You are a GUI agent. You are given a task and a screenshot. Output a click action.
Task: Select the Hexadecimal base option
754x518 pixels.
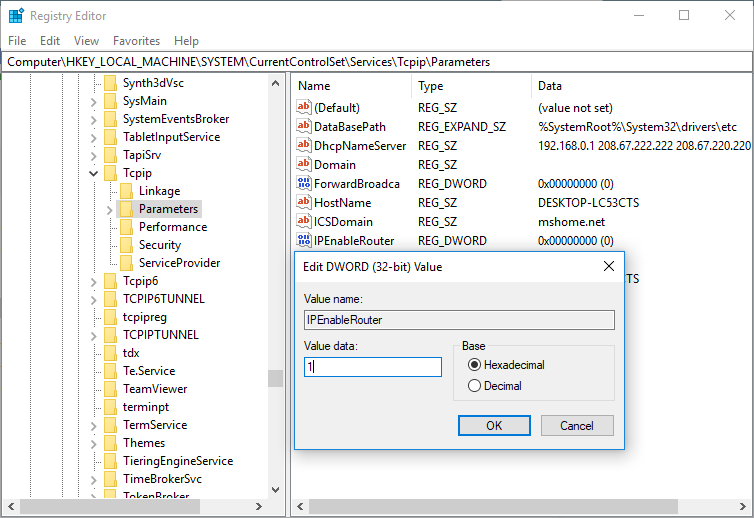(x=474, y=365)
